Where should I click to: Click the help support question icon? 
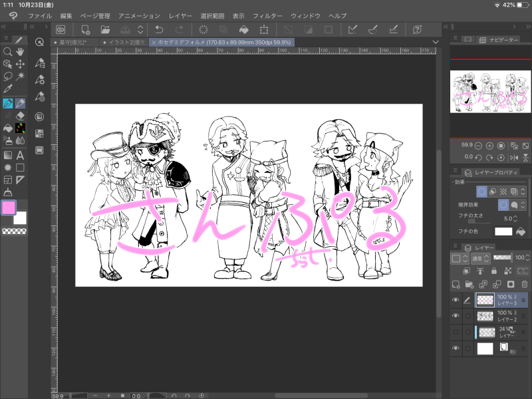pos(417,29)
